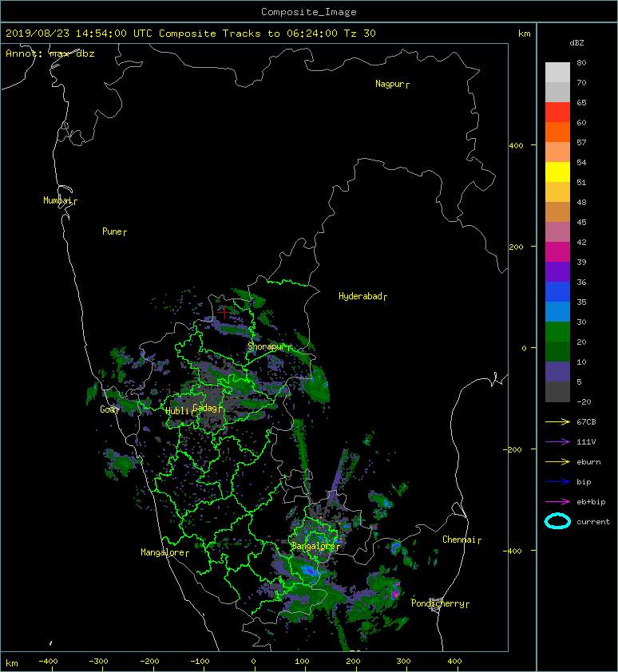Screen dimensions: 618x672
Task: Click the 'Annot: max dbz' annotation label
Action: (50, 53)
